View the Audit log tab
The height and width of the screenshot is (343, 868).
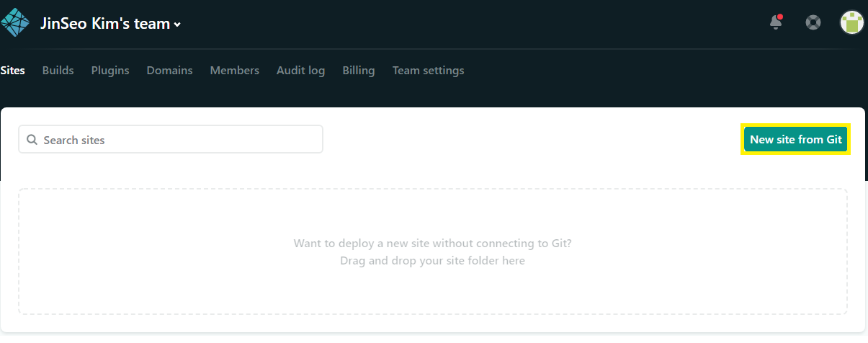point(301,71)
